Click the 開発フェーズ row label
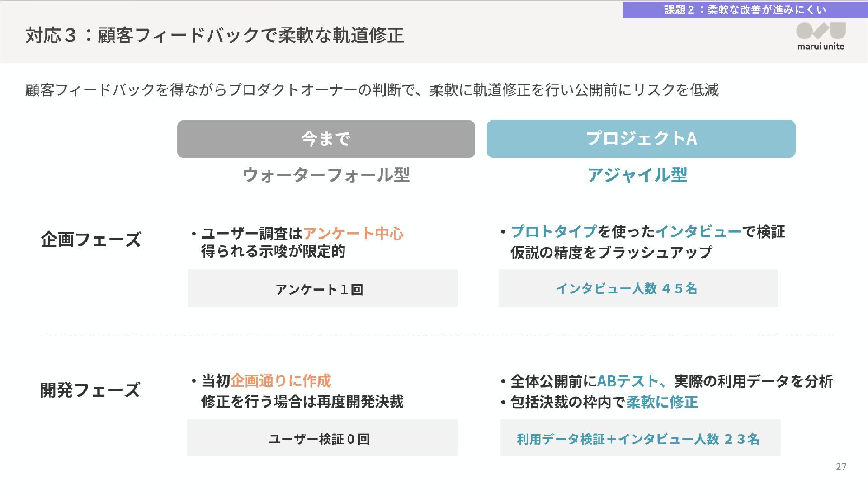 90,390
